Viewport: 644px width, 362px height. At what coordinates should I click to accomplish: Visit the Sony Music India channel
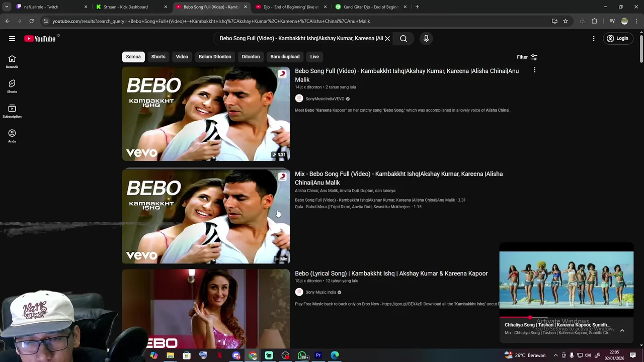(x=320, y=292)
